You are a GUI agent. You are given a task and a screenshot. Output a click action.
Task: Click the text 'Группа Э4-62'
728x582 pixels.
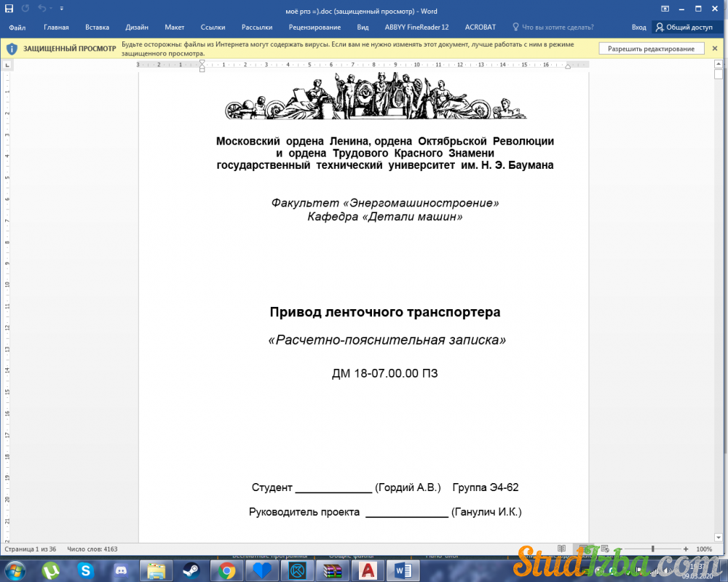485,487
